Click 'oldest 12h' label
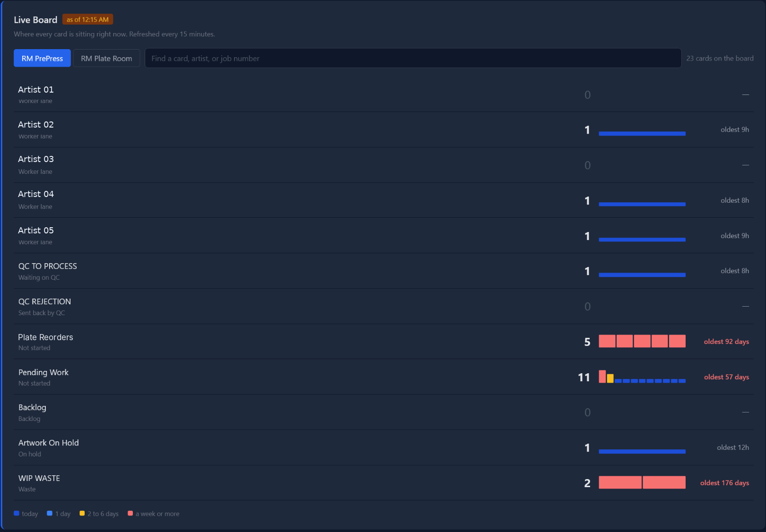 (x=733, y=447)
